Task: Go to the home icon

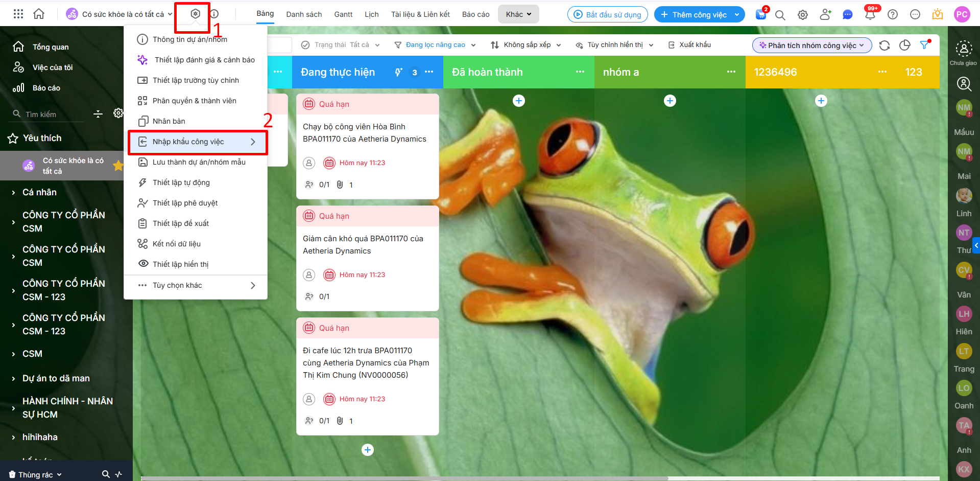Action: pos(39,14)
